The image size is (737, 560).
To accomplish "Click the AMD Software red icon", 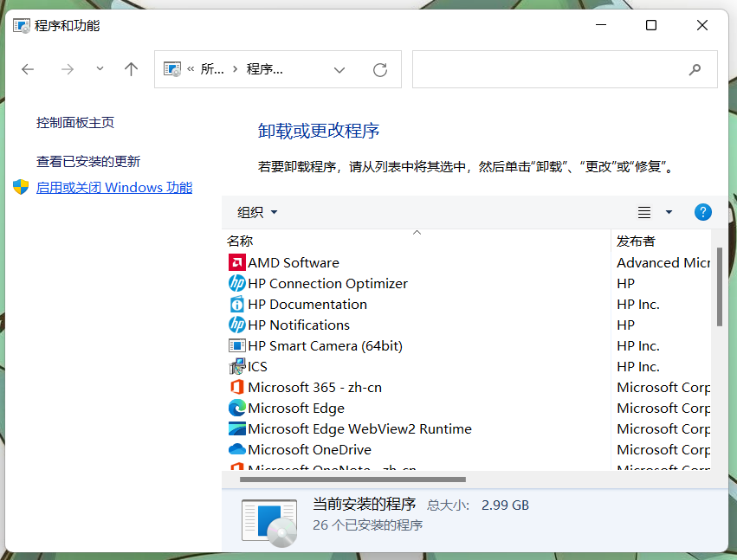I will pos(237,262).
